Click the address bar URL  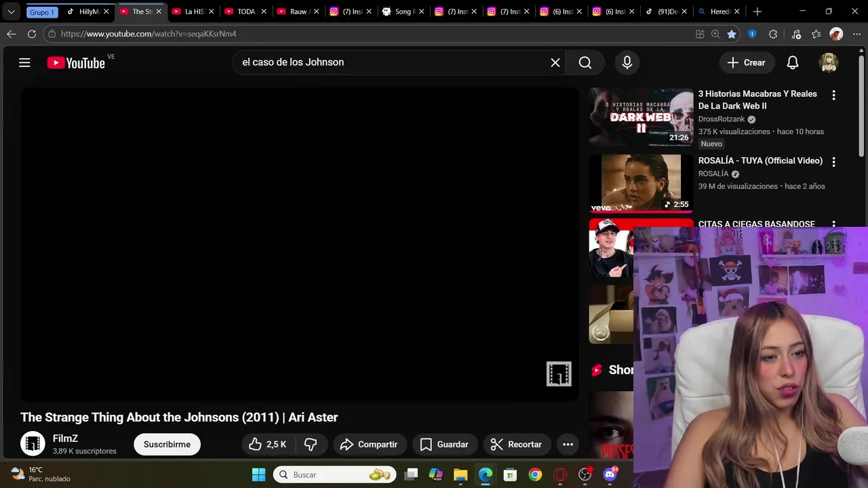click(149, 34)
